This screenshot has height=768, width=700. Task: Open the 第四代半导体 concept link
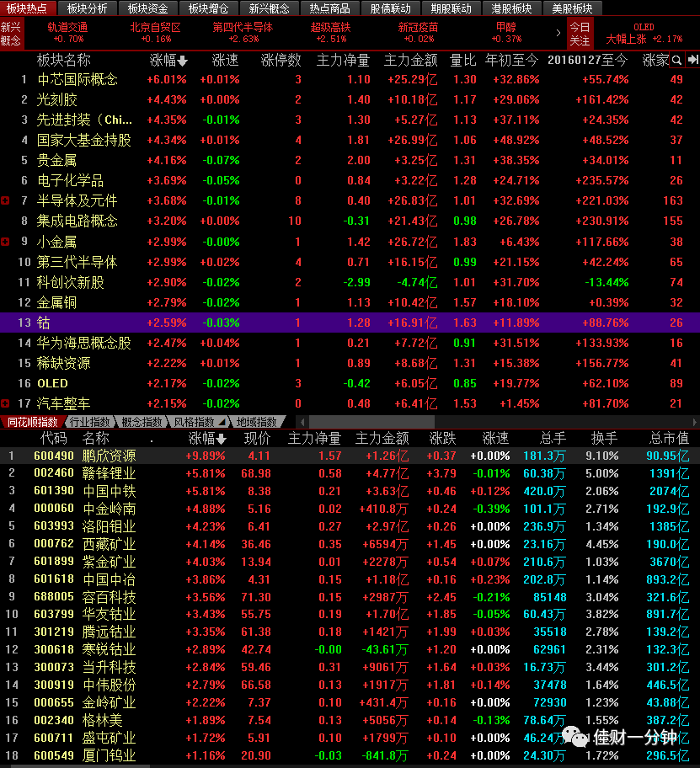[x=243, y=32]
